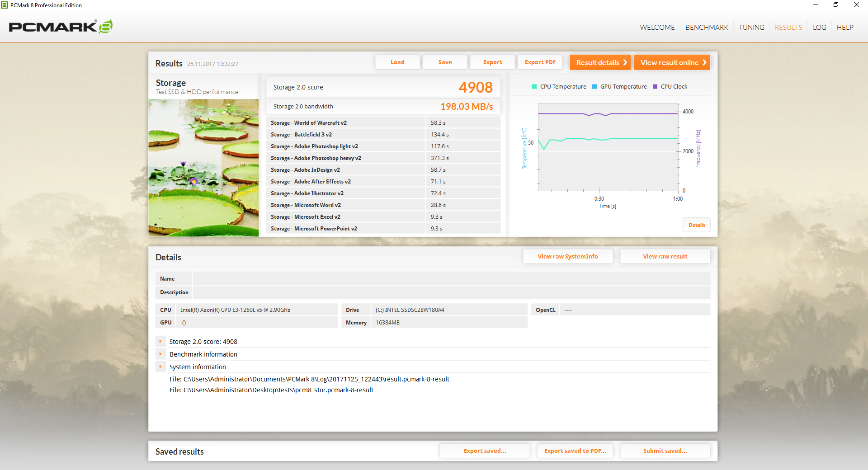Screen dimensions: 868x470
Task: Click the Storage 2.0 score value 4908
Action: click(476, 87)
